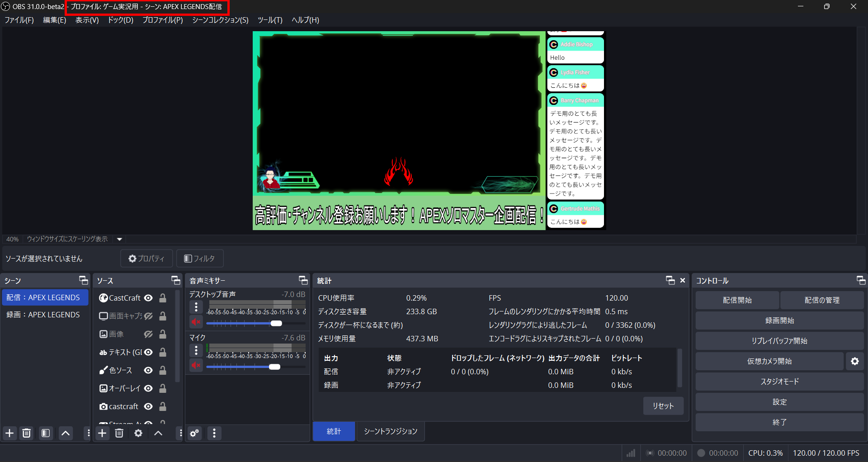Hide the テキスト (GDI) source
This screenshot has width=868, height=462.
(148, 352)
